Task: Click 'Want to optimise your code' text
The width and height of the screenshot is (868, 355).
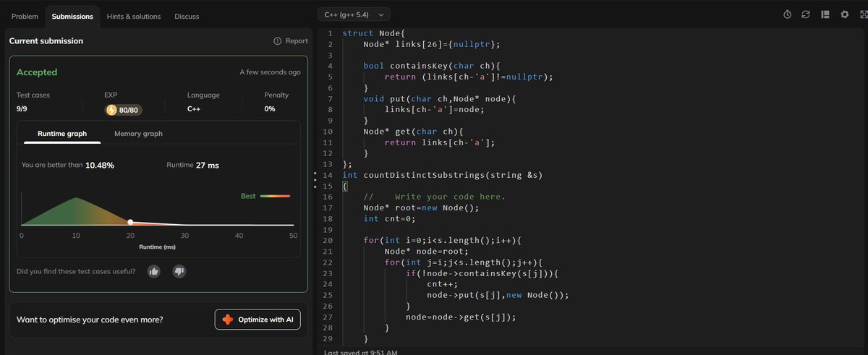Action: pos(90,320)
